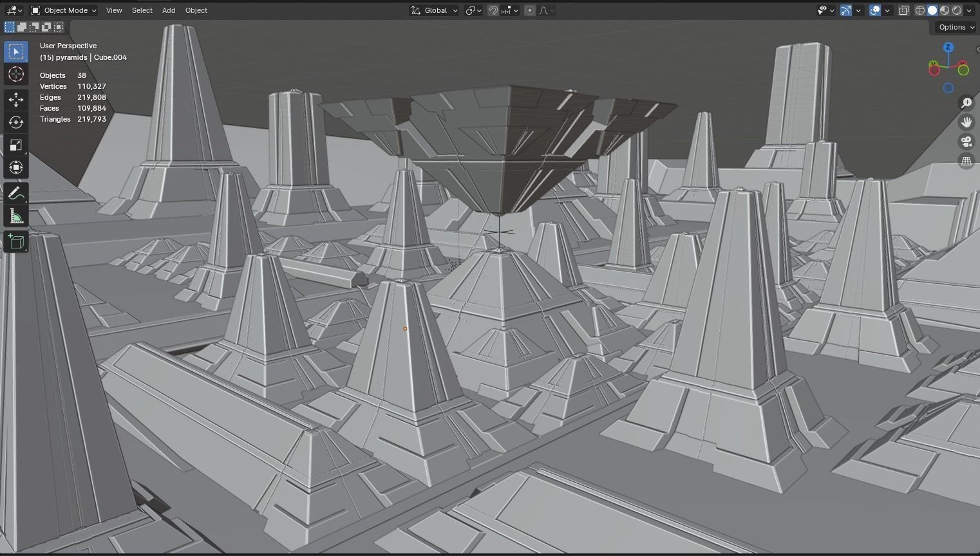
Task: Click the '(15) pyramids | Cube.004' text
Action: (83, 57)
